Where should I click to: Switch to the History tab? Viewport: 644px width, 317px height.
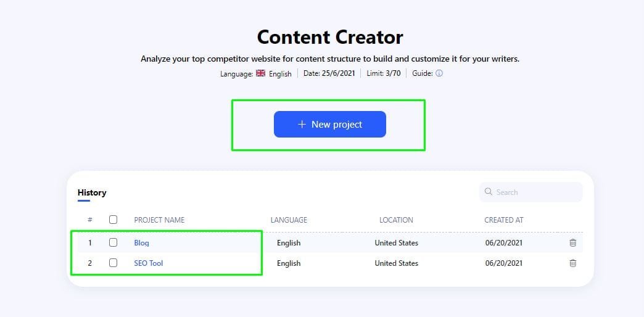(92, 192)
